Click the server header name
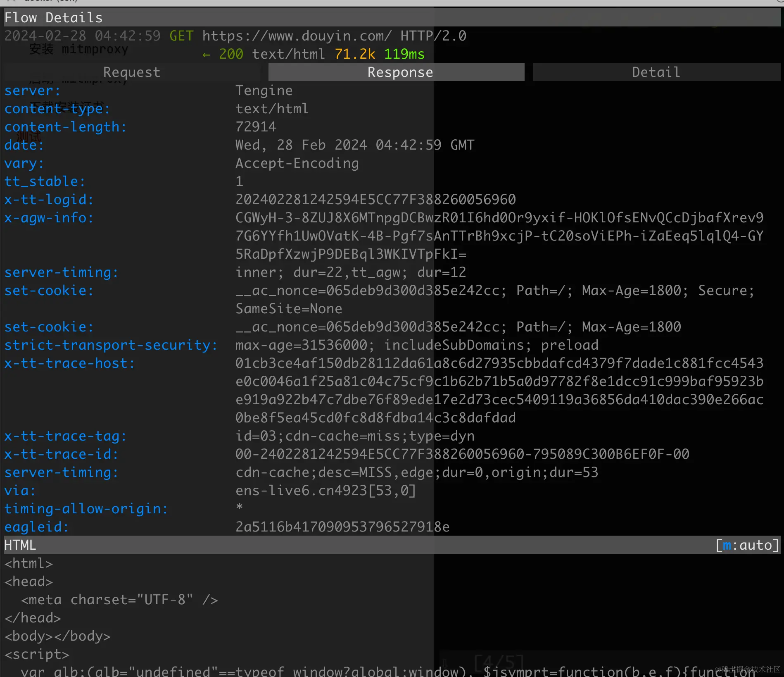The width and height of the screenshot is (784, 677). coord(32,91)
